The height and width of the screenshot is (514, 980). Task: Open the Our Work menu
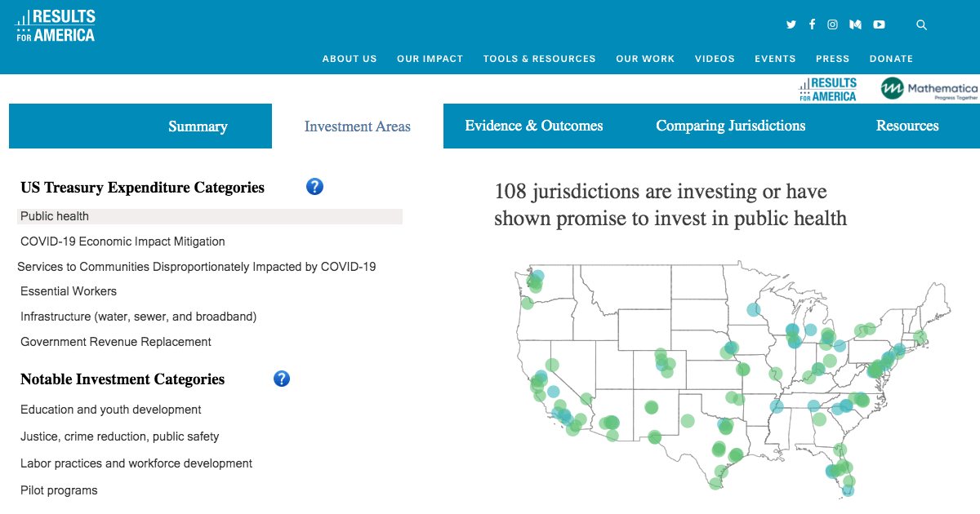[645, 59]
